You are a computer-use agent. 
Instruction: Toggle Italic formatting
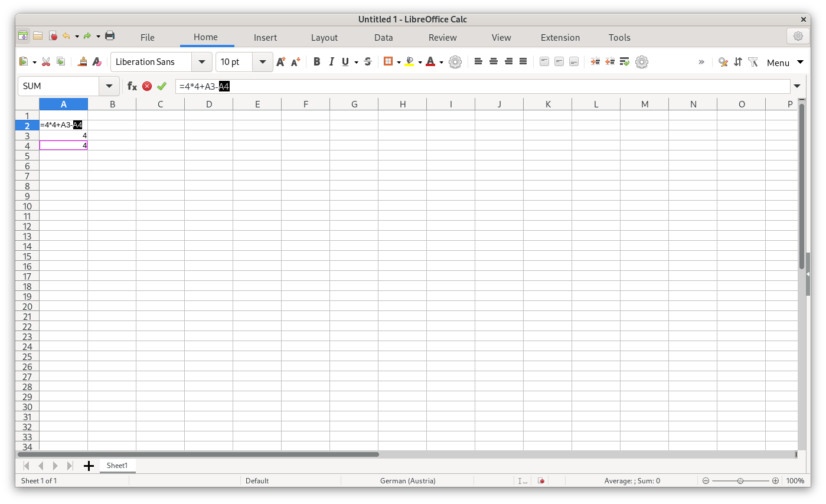pyautogui.click(x=331, y=62)
